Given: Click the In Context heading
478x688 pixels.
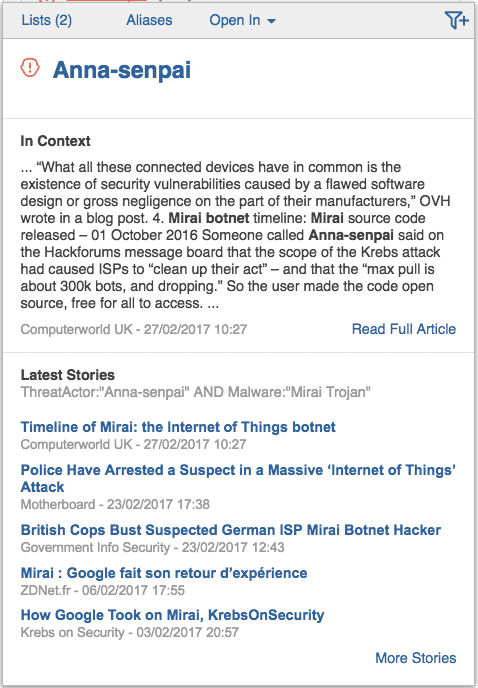Looking at the screenshot, I should click(55, 141).
